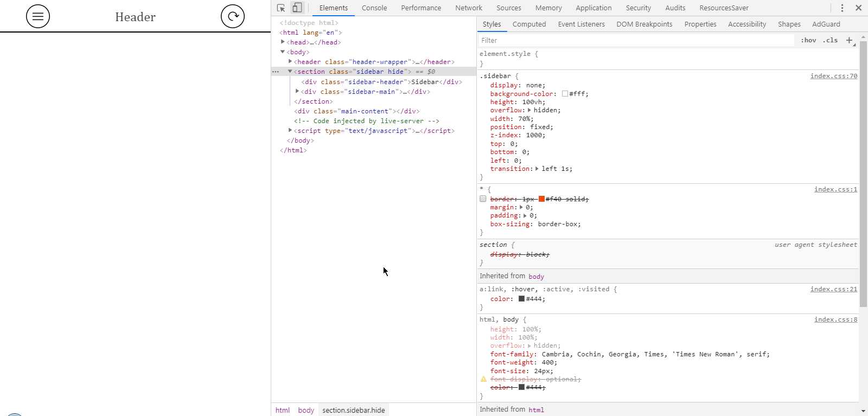
Task: Switch to the Computed pane
Action: [x=529, y=24]
